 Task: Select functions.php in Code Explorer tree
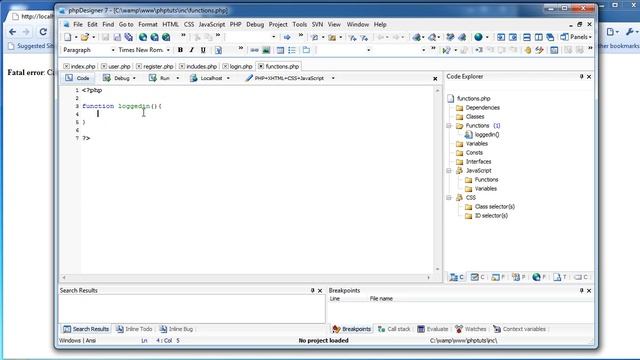pos(473,98)
